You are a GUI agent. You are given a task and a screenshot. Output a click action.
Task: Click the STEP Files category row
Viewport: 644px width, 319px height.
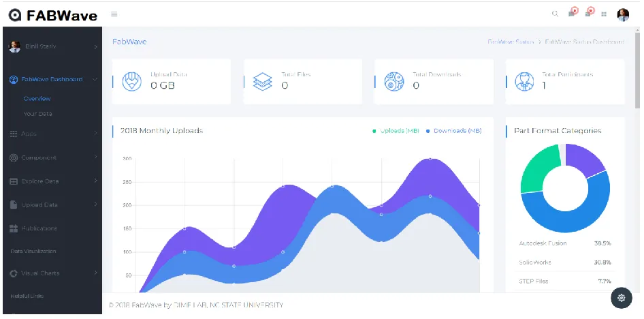[565, 282]
